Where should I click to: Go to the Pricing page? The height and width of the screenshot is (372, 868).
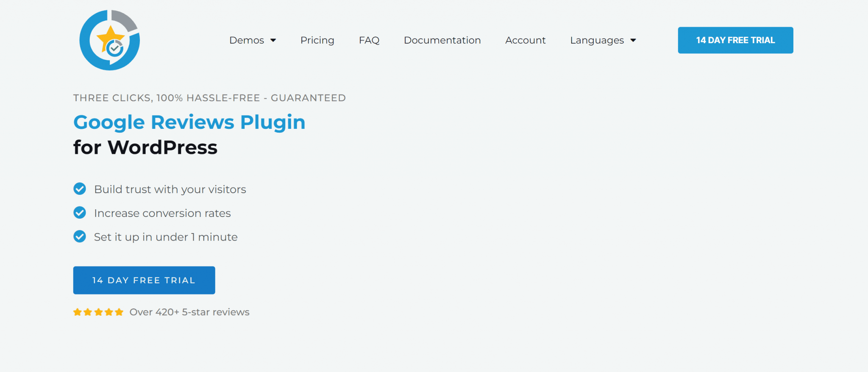click(317, 40)
